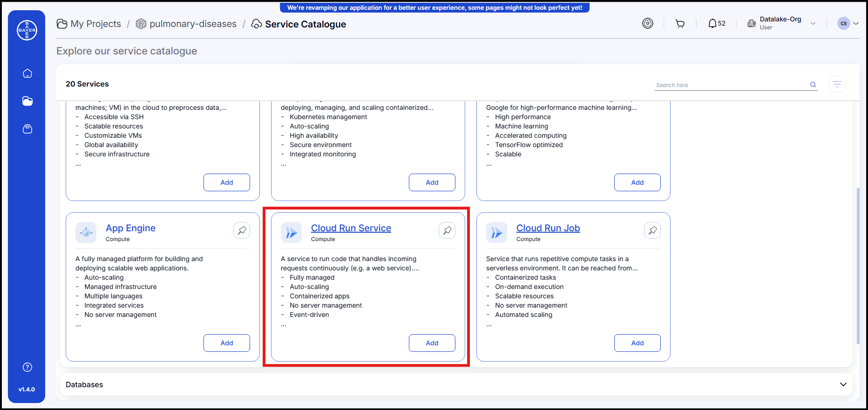868x410 pixels.
Task: Click the CE user avatar
Action: [x=844, y=23]
